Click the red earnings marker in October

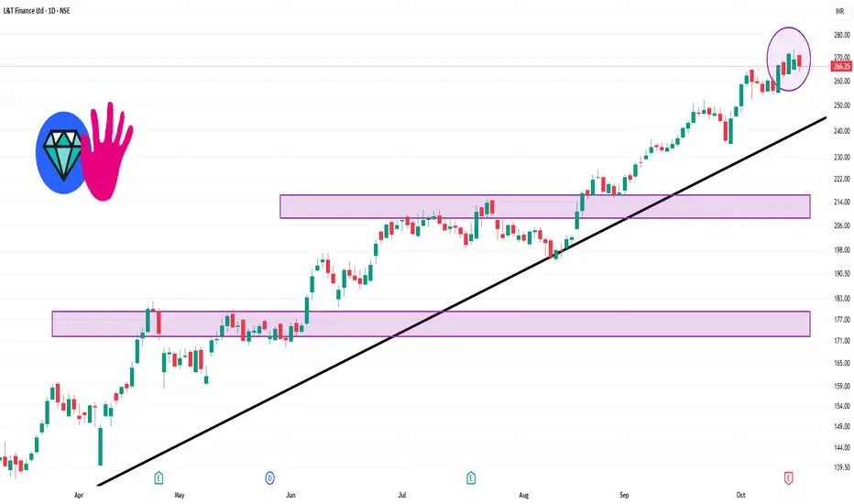coord(789,477)
